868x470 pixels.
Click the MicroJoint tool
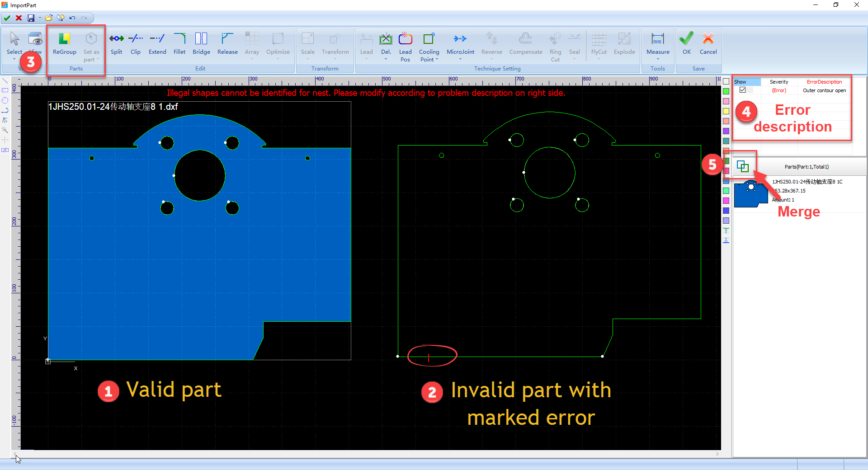click(460, 44)
